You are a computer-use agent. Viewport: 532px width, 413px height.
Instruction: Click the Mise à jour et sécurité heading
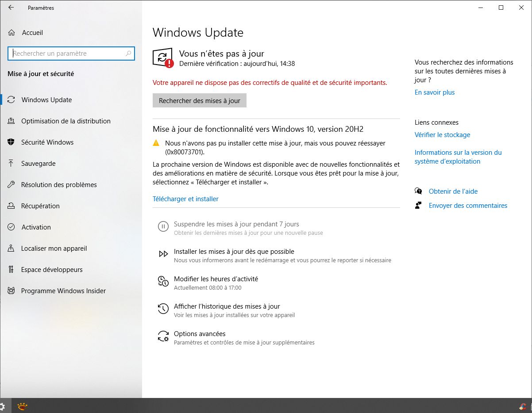tap(41, 74)
